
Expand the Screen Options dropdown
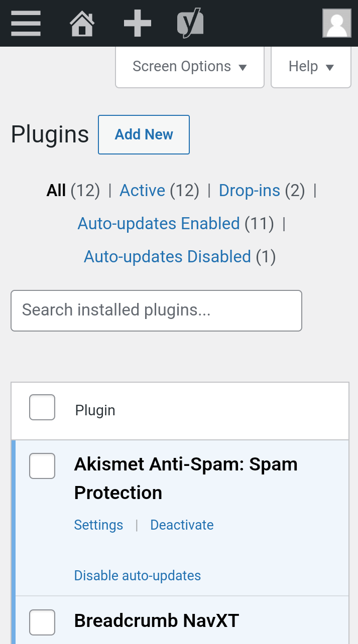coord(190,67)
